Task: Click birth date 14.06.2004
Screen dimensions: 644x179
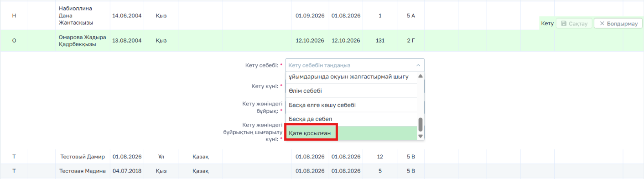Action: tap(127, 16)
